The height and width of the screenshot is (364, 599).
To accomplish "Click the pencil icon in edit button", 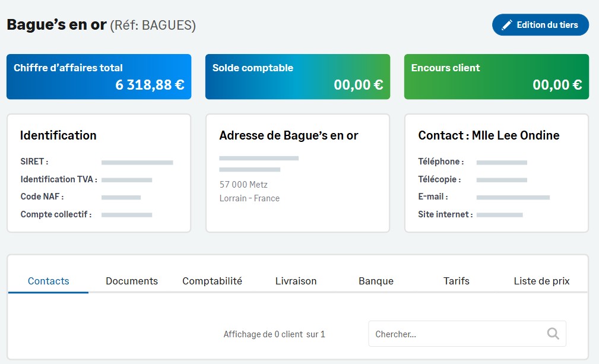I will point(506,25).
